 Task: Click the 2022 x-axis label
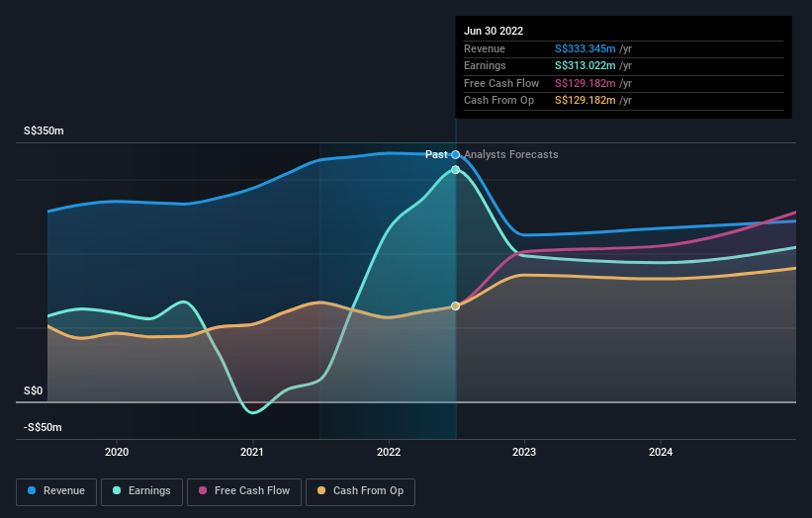pyautogui.click(x=389, y=452)
